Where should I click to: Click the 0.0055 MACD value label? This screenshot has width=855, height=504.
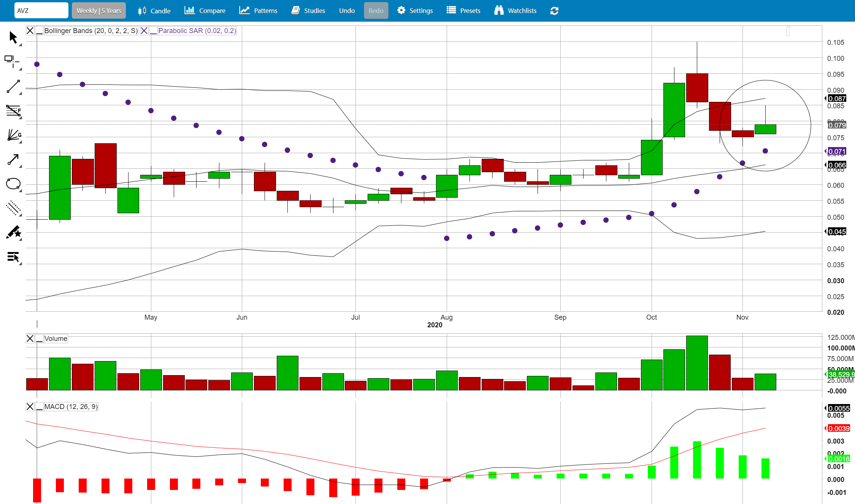[x=839, y=408]
